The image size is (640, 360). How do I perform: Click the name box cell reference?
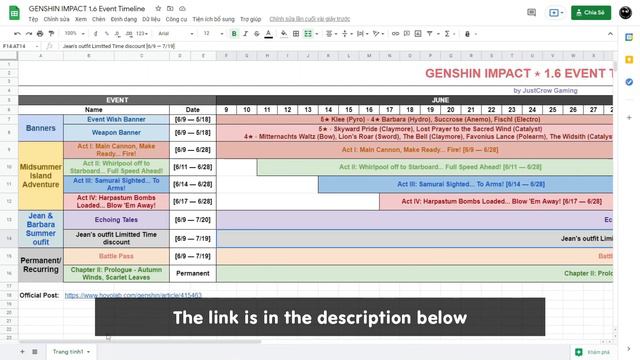pos(20,47)
